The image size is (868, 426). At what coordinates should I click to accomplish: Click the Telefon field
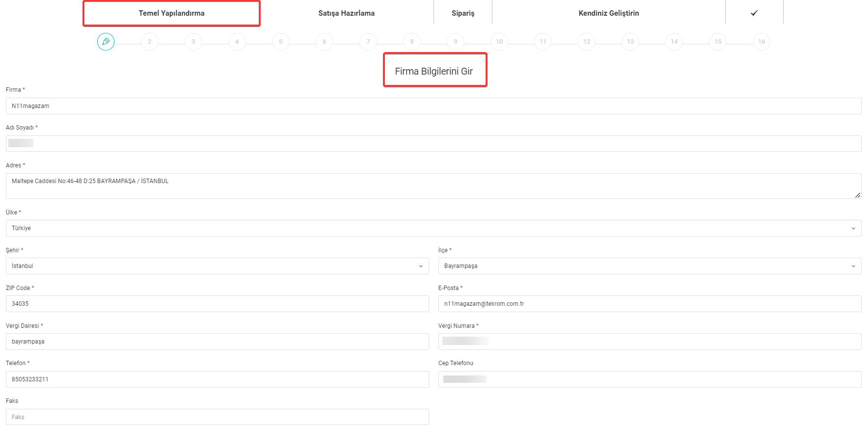click(x=217, y=379)
